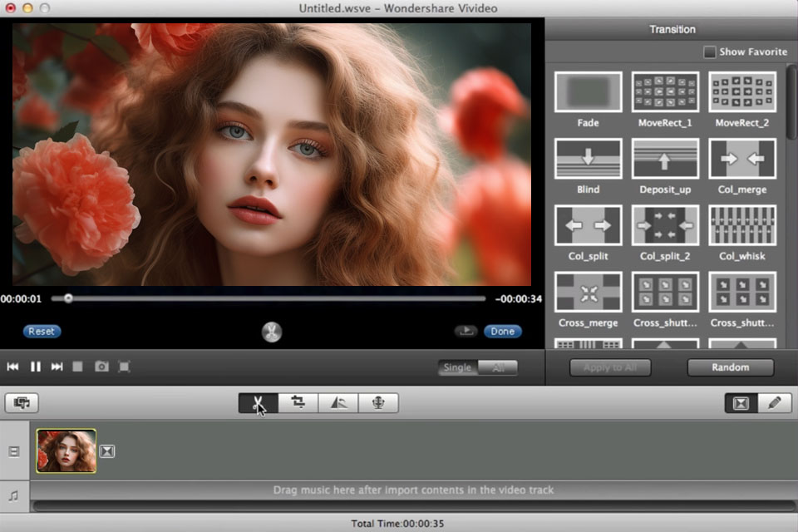Click the music track note icon
798x532 pixels.
(x=14, y=495)
